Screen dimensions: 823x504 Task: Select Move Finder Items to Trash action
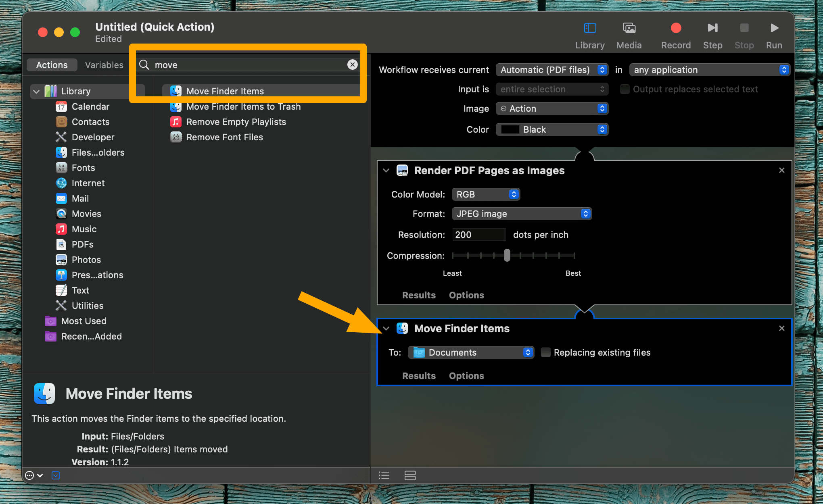243,107
